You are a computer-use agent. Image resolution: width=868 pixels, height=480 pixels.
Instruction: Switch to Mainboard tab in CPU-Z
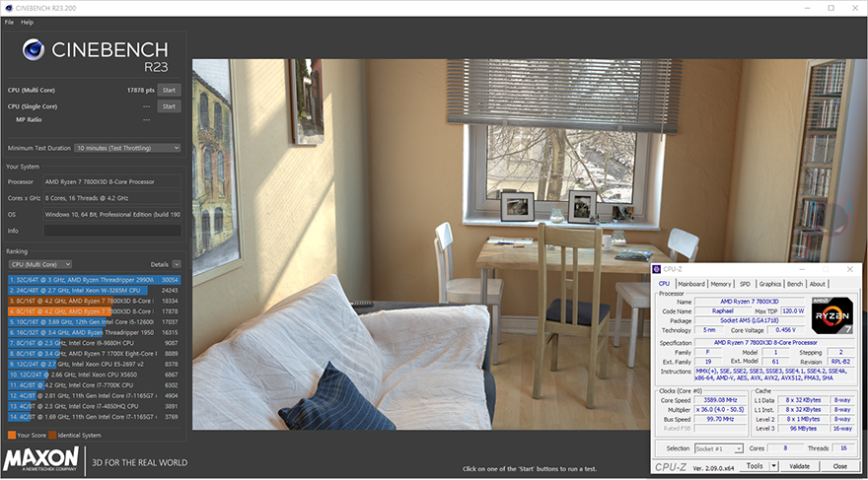pos(691,284)
